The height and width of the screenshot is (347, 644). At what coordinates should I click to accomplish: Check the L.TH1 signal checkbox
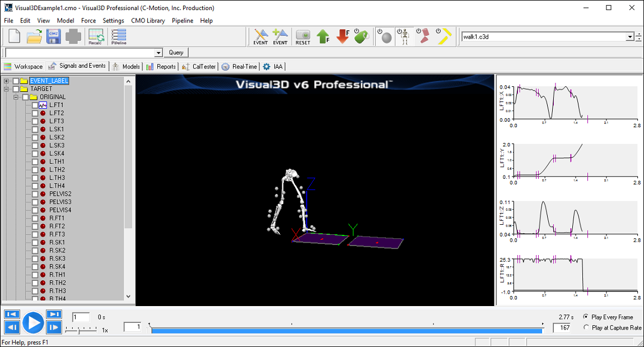click(35, 161)
